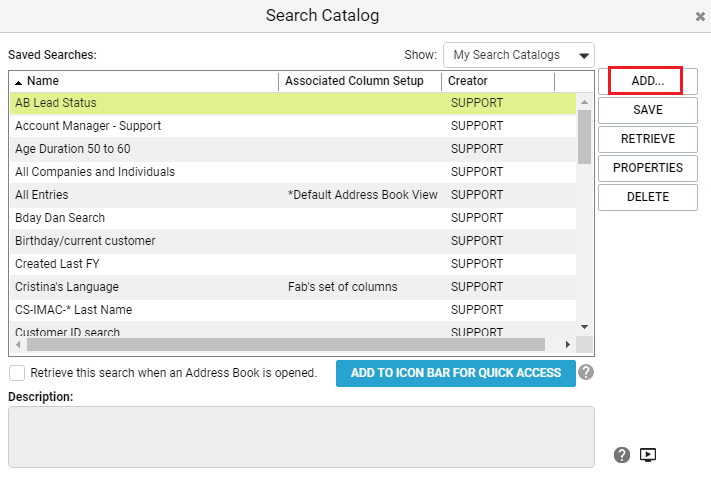Click the vertical scrollbar down arrow
Viewport: 711px width, 477px height.
pyautogui.click(x=584, y=327)
